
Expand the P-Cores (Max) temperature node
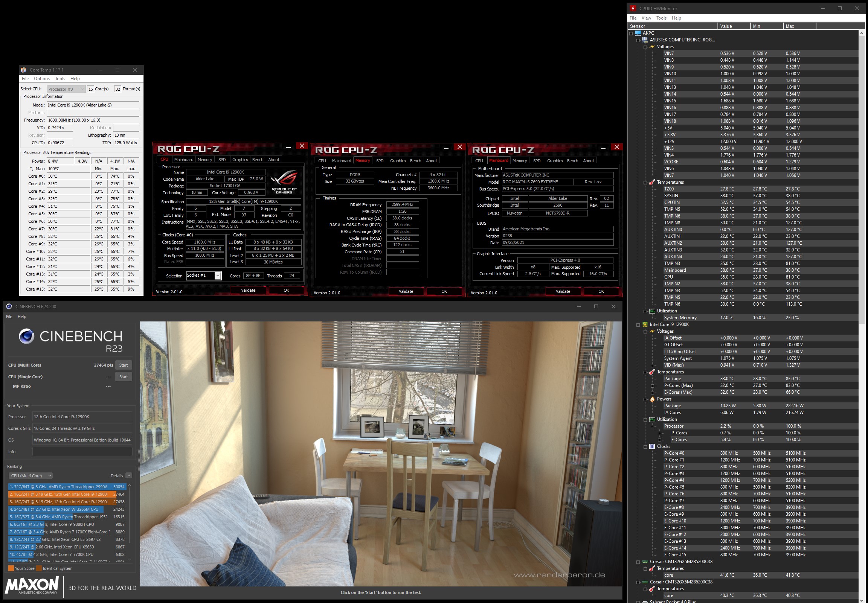pyautogui.click(x=653, y=386)
